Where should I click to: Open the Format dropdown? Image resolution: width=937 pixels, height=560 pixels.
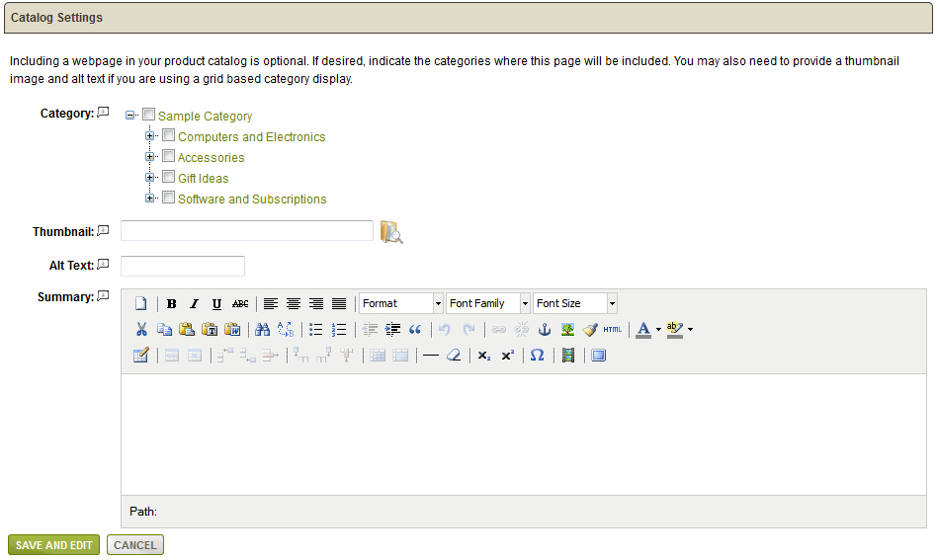coord(401,303)
